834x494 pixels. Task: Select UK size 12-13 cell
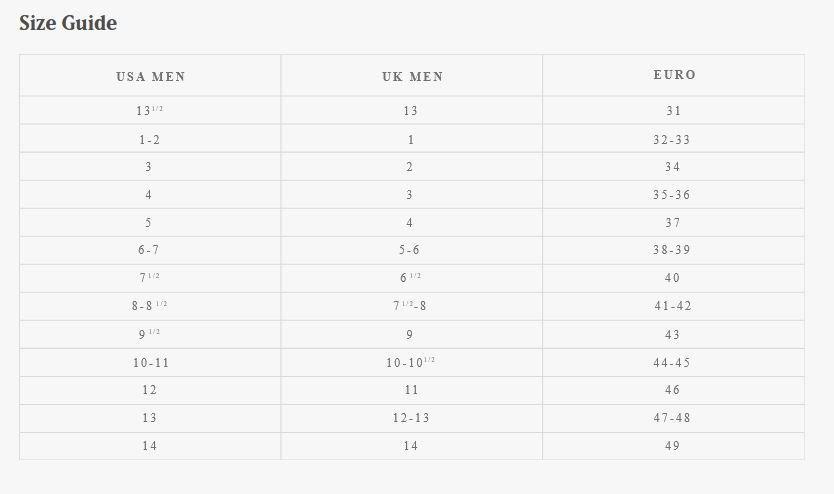pyautogui.click(x=412, y=418)
